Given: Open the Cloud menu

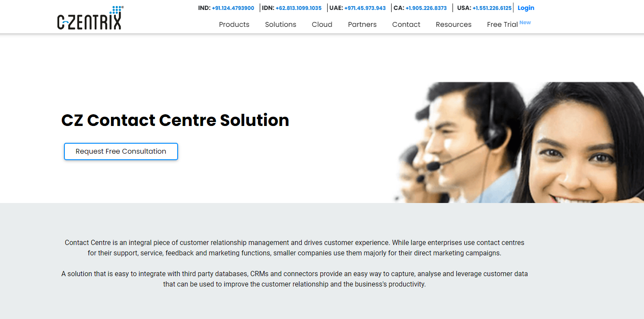Looking at the screenshot, I should click(x=322, y=25).
